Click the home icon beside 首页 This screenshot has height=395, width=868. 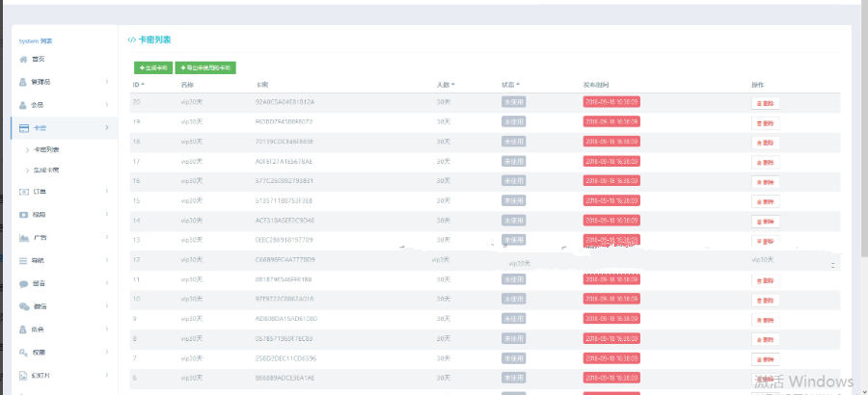click(23, 59)
